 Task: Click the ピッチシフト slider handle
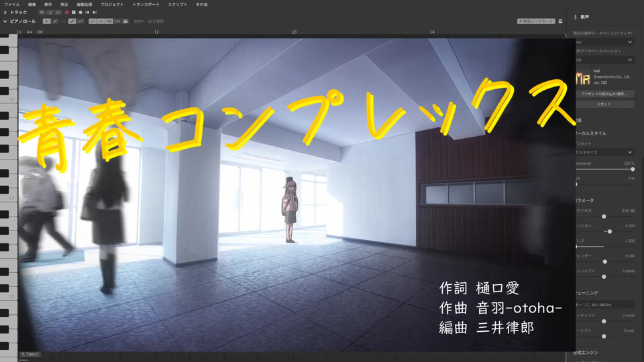[604, 321]
